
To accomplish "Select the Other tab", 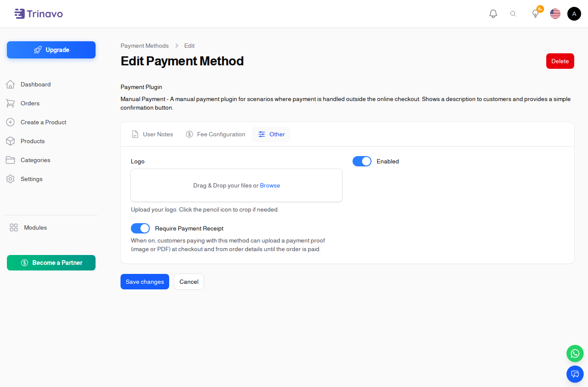I will click(271, 134).
